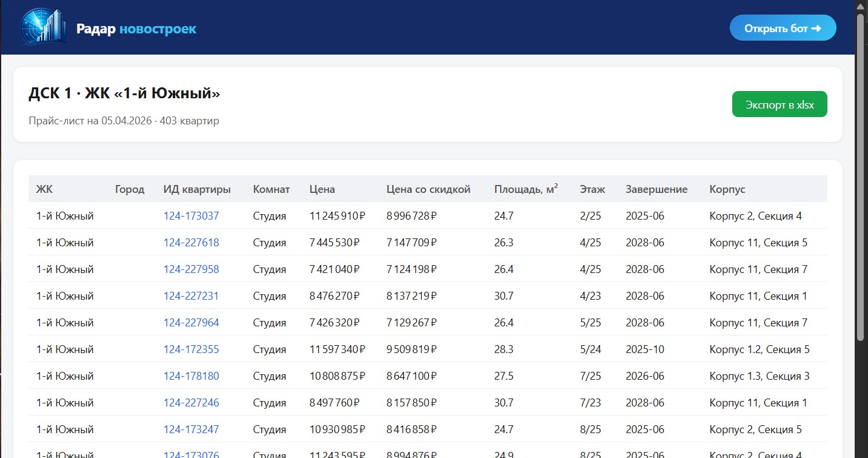Screen dimensions: 868x458
Task: Open apartment link 124-178180
Action: [x=191, y=376]
